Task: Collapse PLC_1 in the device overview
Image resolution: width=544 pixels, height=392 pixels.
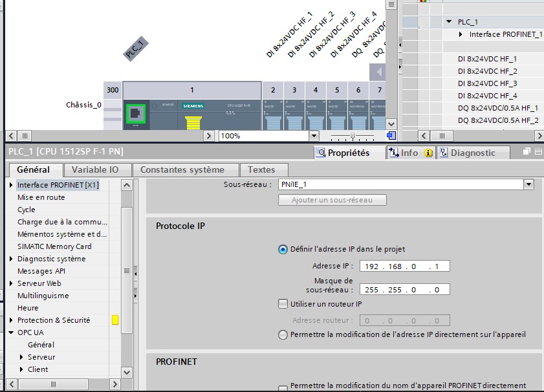Action: point(449,21)
